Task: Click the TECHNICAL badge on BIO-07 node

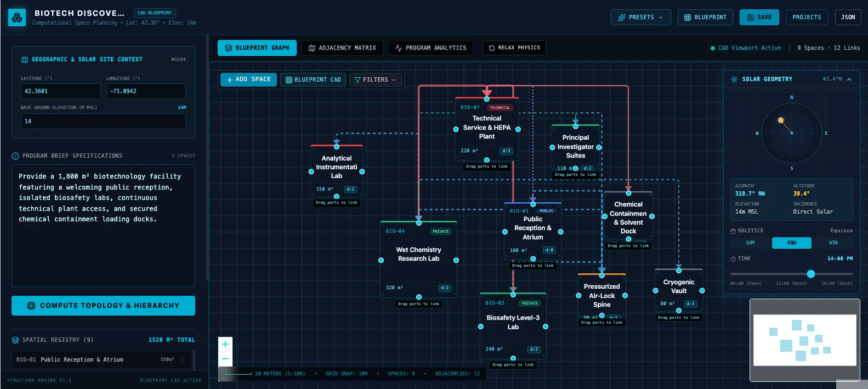Action: click(x=500, y=108)
